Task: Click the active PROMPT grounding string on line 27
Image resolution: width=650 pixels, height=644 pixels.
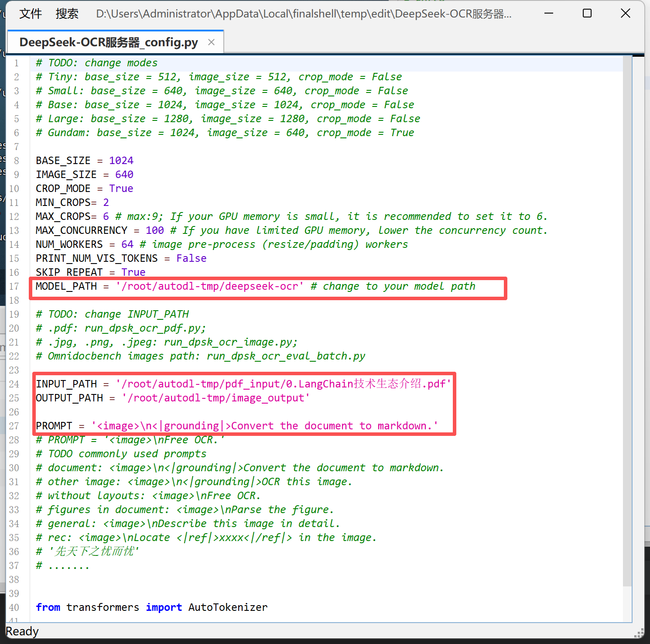Action: 265,426
